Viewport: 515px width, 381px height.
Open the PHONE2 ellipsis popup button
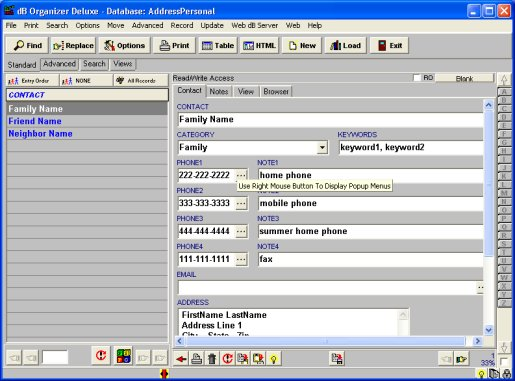point(241,203)
